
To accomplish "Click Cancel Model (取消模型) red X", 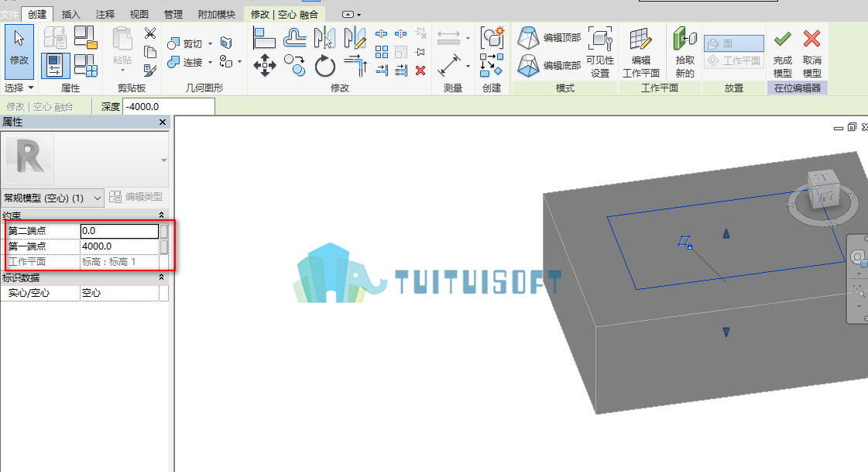I will [811, 52].
